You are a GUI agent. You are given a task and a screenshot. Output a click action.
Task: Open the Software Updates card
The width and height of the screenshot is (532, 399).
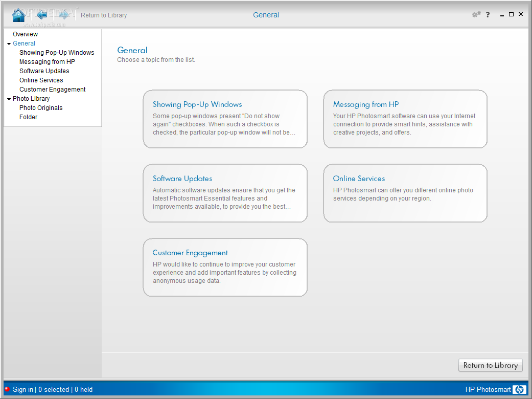click(x=225, y=193)
